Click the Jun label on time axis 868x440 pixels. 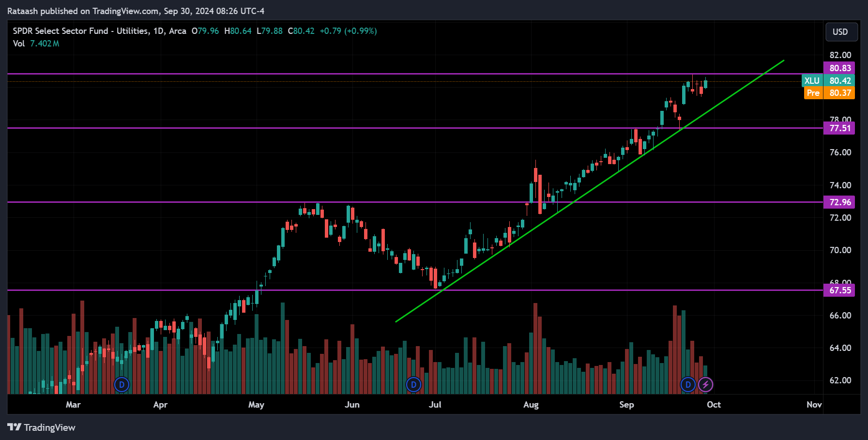click(x=352, y=405)
